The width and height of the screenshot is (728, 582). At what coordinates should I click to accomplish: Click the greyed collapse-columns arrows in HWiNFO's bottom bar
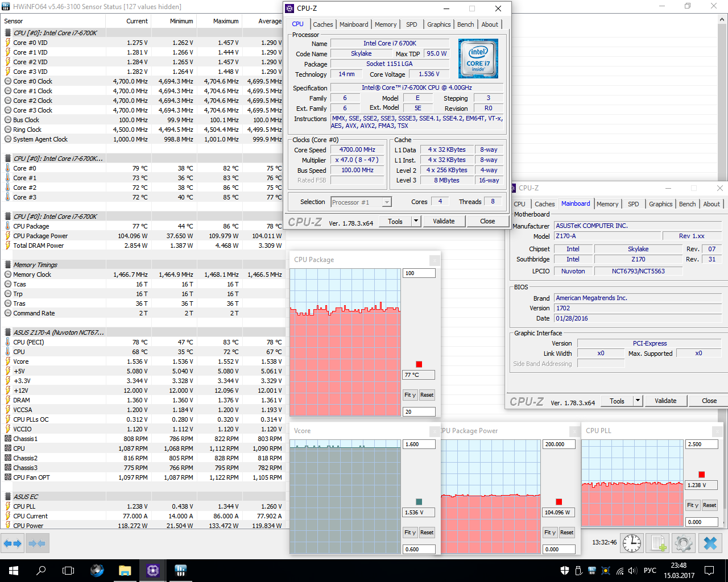pyautogui.click(x=37, y=544)
